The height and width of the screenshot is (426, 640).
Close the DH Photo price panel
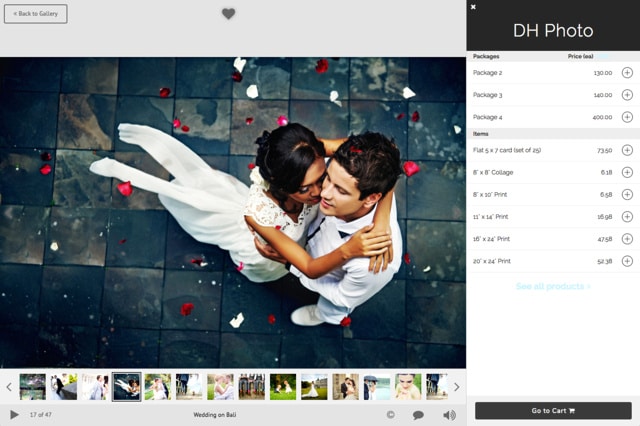[473, 7]
